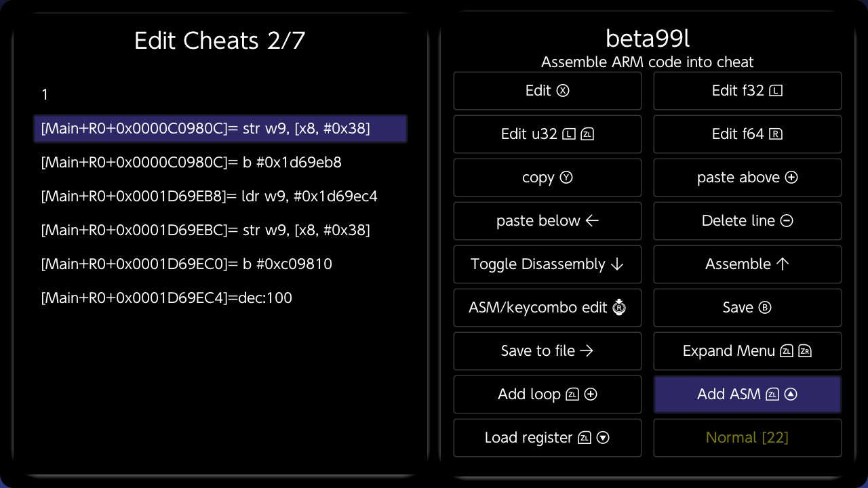Click Edit f64 button
Image resolution: width=868 pixels, height=488 pixels.
pyautogui.click(x=747, y=134)
